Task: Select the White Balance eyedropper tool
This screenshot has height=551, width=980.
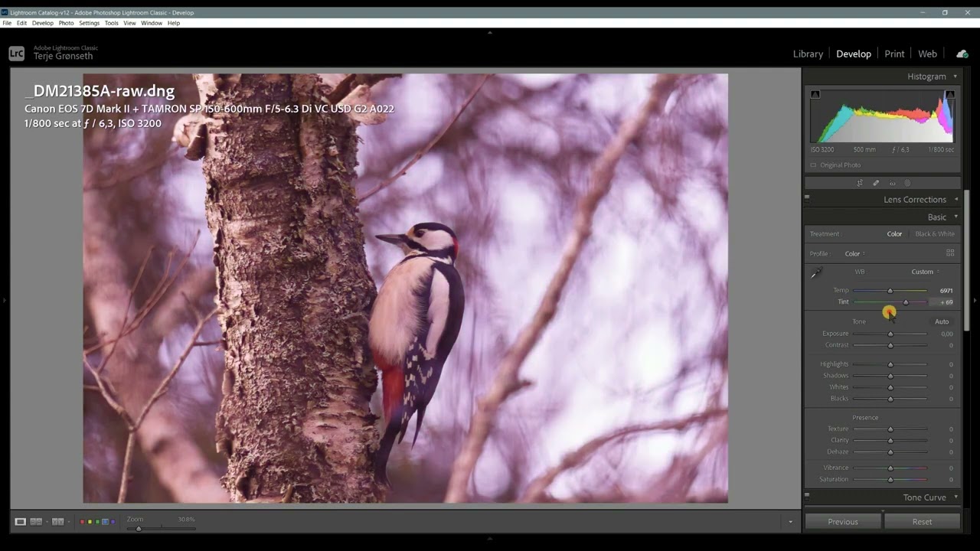Action: click(x=816, y=272)
